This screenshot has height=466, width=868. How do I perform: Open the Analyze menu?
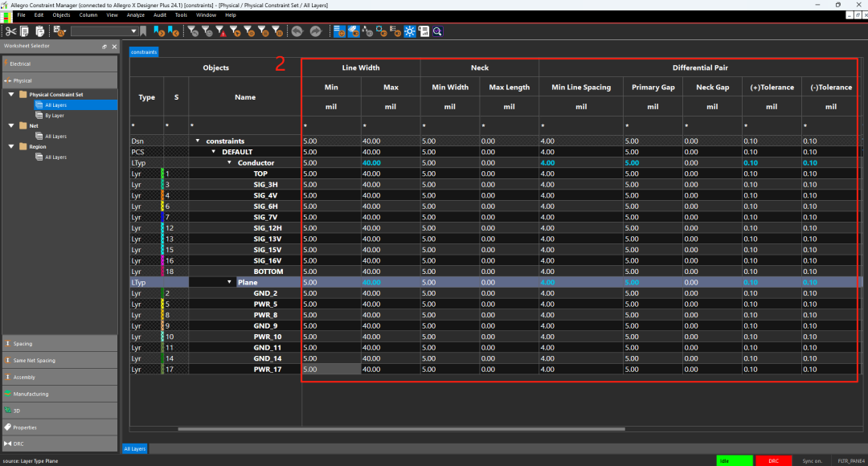click(136, 15)
